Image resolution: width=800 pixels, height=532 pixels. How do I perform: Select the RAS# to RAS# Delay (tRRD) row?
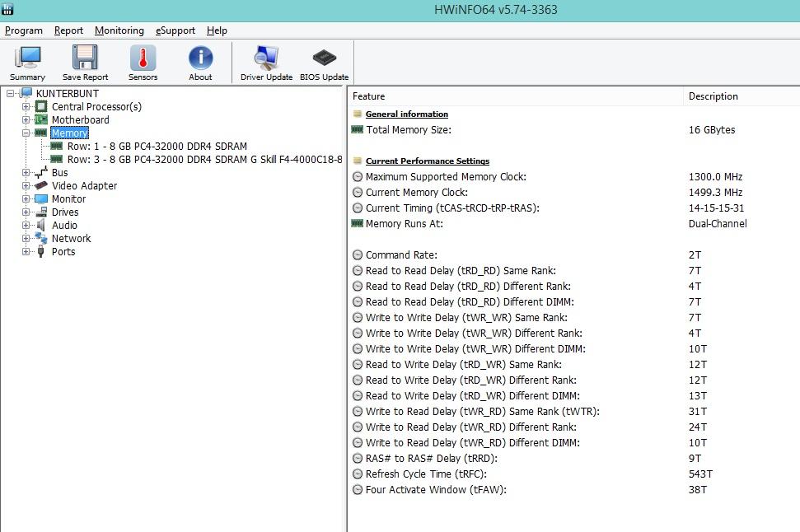coord(574,458)
